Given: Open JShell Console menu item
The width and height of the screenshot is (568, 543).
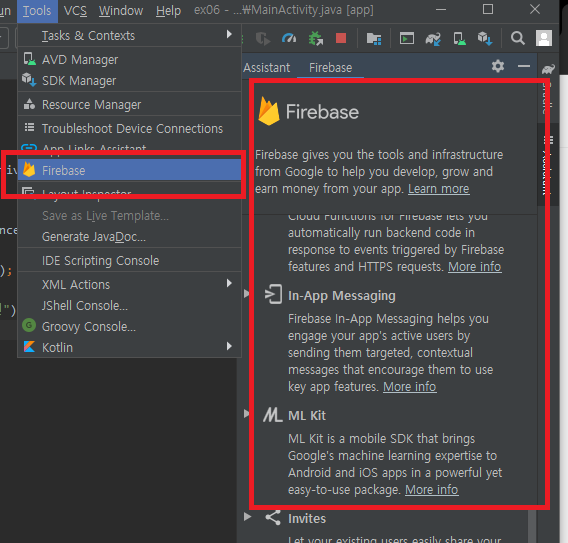Looking at the screenshot, I should 129,305.
